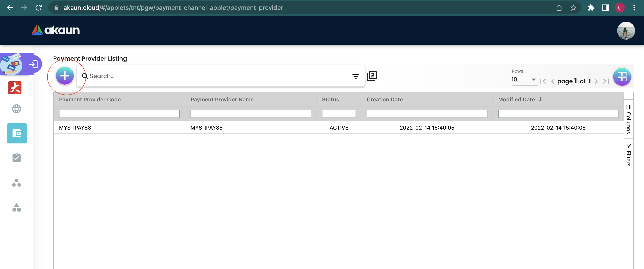Viewport: 644px width, 269px height.
Task: Click the stacked pages icon beside search
Action: [372, 76]
